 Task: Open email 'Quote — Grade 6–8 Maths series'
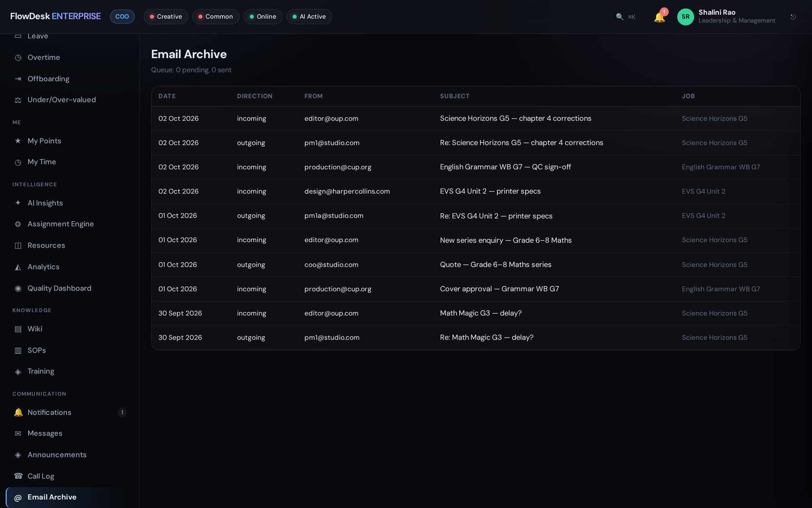496,265
